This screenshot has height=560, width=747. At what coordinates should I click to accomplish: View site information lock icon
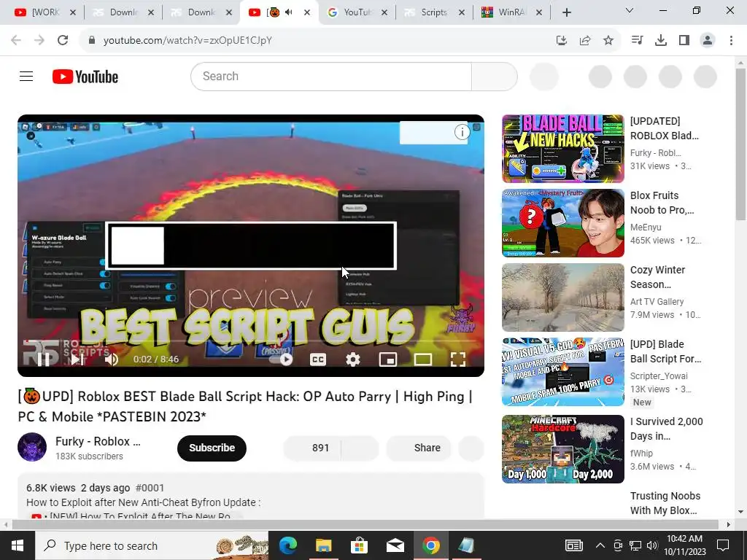pyautogui.click(x=92, y=40)
